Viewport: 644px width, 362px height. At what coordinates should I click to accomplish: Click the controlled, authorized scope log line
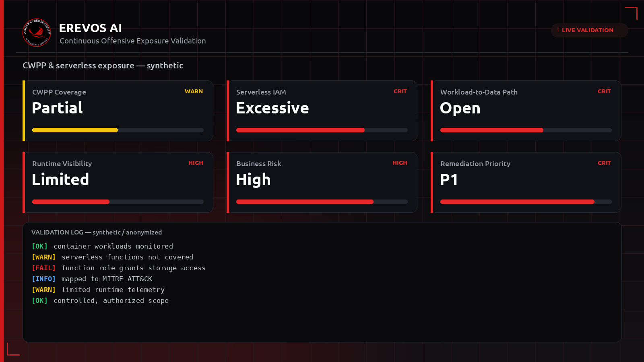point(100,300)
